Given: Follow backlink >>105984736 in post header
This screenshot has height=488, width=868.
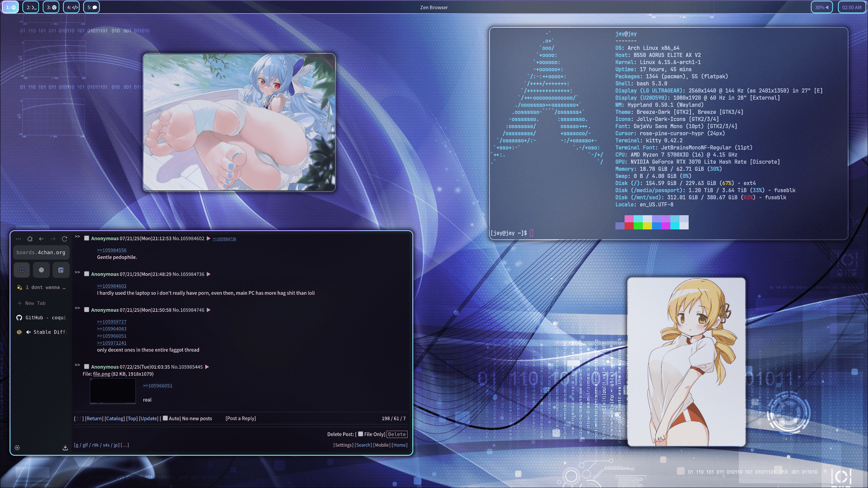Looking at the screenshot, I should click(x=224, y=239).
